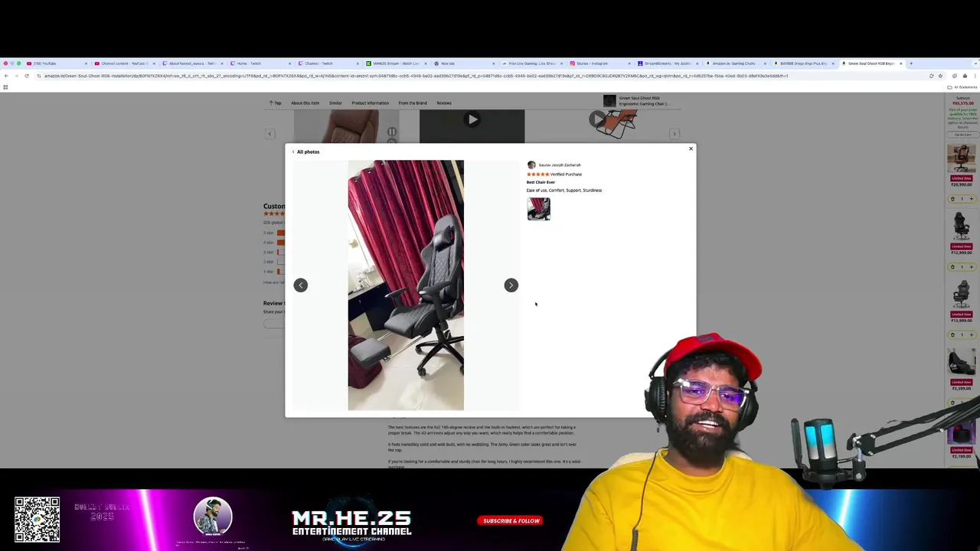Click the large chair review photo
This screenshot has height=551, width=980.
tap(406, 285)
